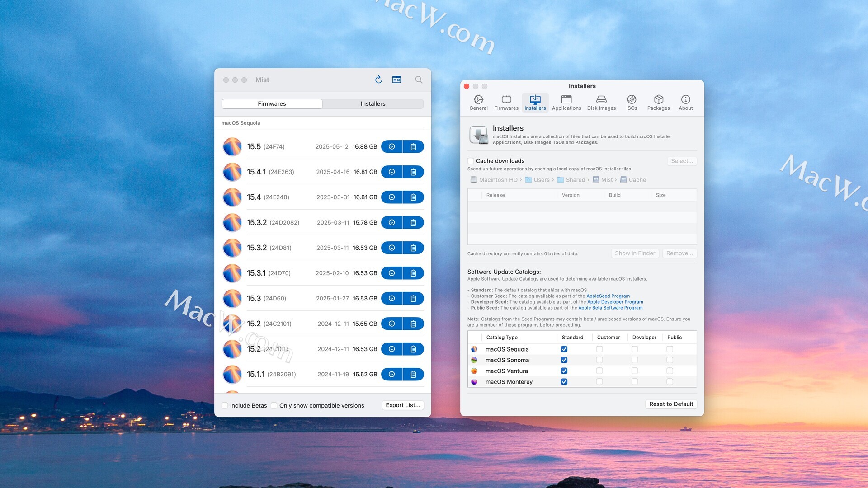Viewport: 868px width, 488px height.
Task: Switch to Firmwares segment in Mist
Action: coord(272,103)
